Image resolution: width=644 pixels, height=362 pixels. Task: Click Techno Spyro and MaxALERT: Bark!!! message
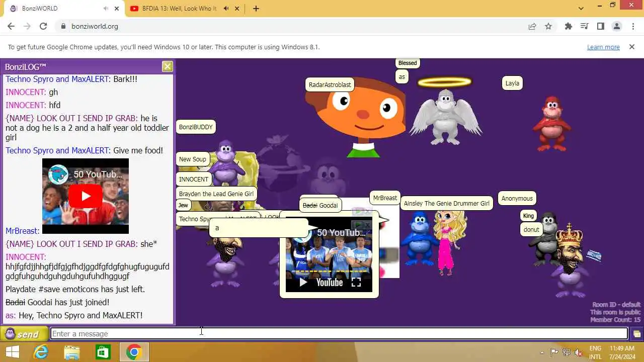click(71, 79)
